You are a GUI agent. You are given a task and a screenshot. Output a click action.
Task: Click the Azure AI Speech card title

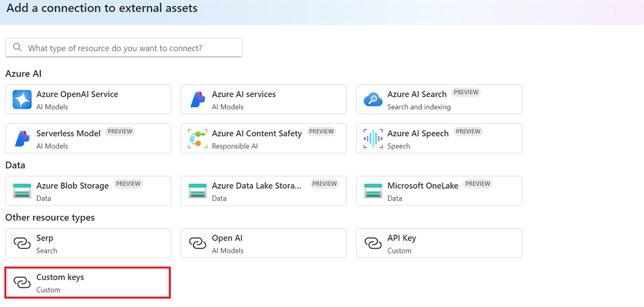(x=418, y=133)
